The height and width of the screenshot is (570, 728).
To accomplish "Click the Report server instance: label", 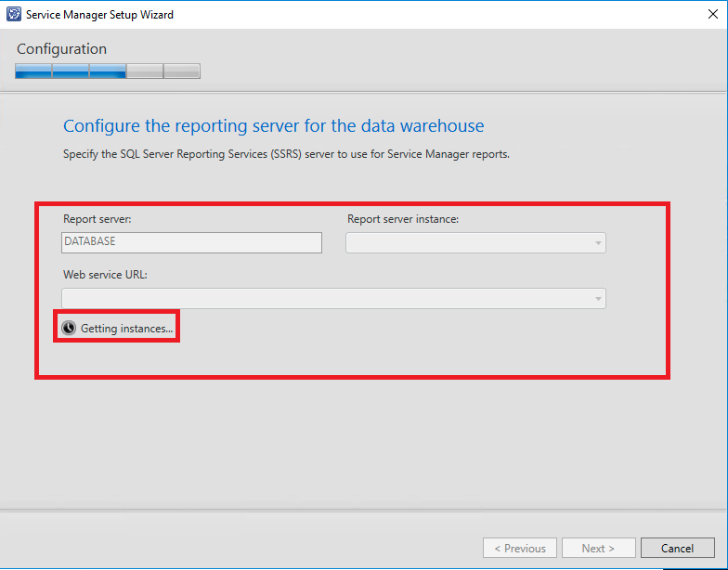I will (403, 219).
